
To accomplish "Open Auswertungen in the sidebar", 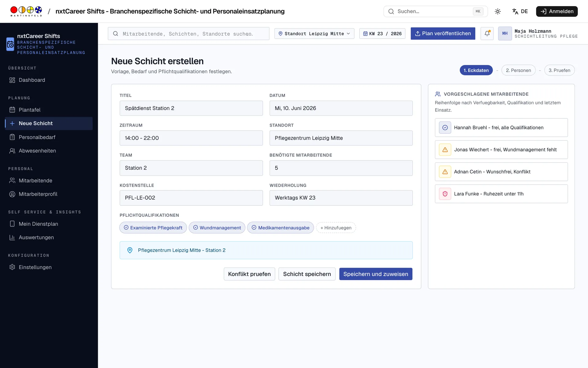I will coord(49,237).
